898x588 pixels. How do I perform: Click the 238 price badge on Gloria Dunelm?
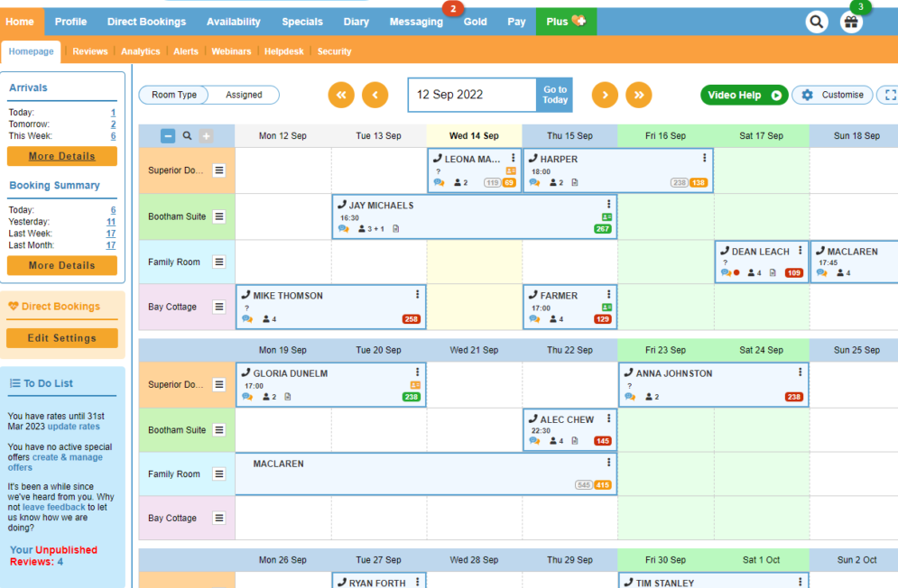click(412, 397)
